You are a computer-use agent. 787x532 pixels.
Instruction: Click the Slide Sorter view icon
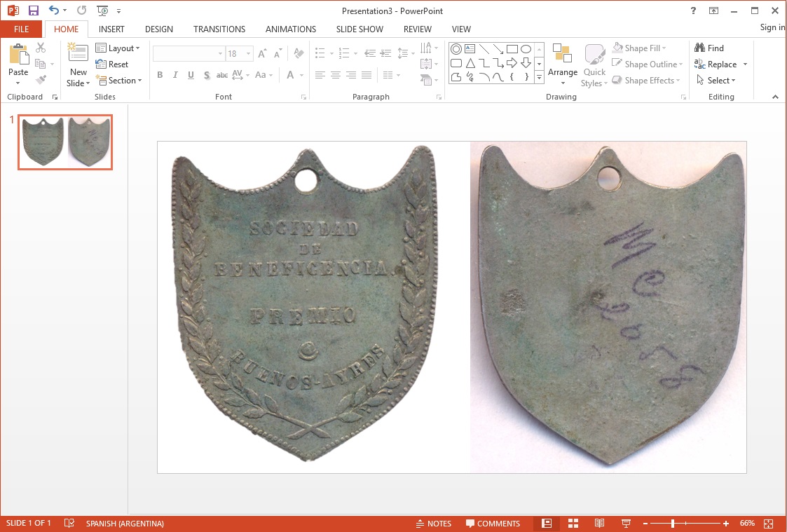(573, 524)
